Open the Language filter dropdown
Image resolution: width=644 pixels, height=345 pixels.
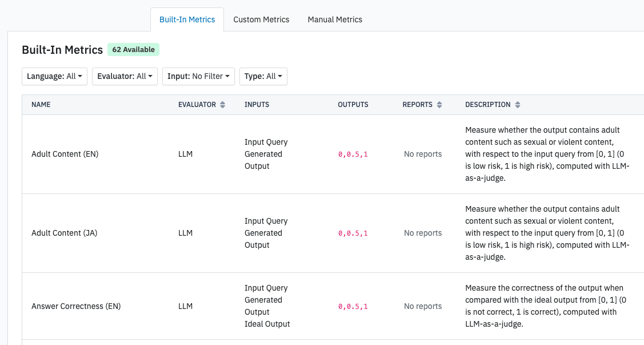[55, 77]
